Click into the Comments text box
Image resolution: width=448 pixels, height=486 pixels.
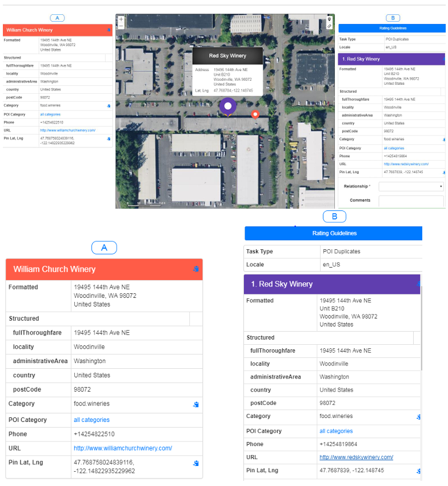click(411, 201)
